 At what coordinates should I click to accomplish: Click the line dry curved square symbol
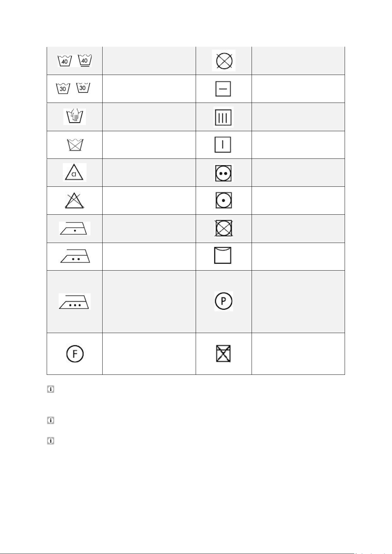(x=223, y=255)
